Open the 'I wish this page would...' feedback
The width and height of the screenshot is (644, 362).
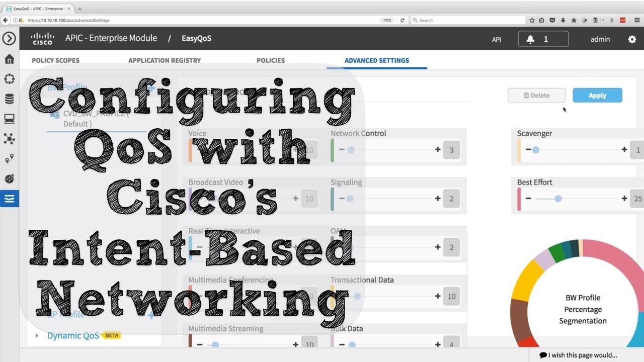coord(578,355)
